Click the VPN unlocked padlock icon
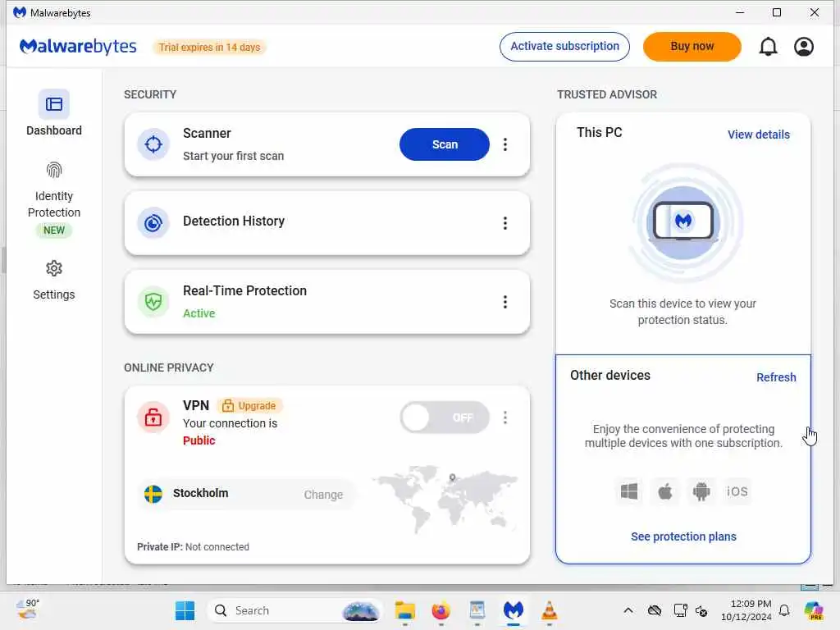Image resolution: width=840 pixels, height=630 pixels. point(153,417)
